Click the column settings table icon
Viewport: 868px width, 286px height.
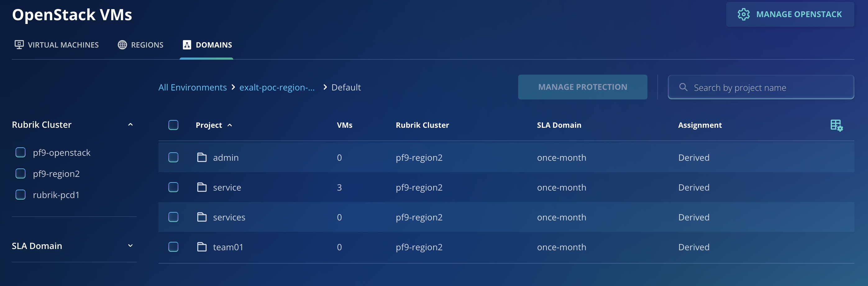tap(836, 125)
